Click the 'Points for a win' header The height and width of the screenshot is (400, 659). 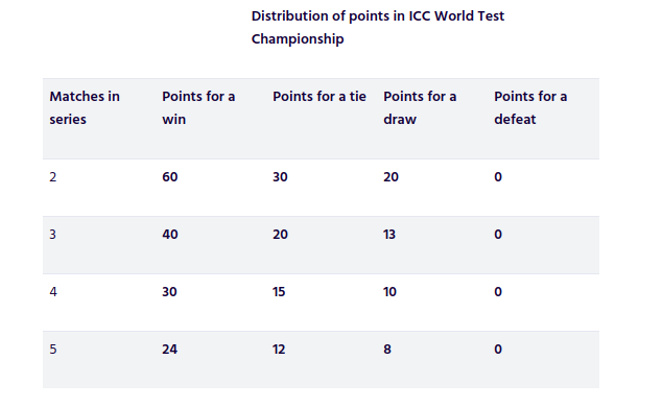(x=198, y=107)
